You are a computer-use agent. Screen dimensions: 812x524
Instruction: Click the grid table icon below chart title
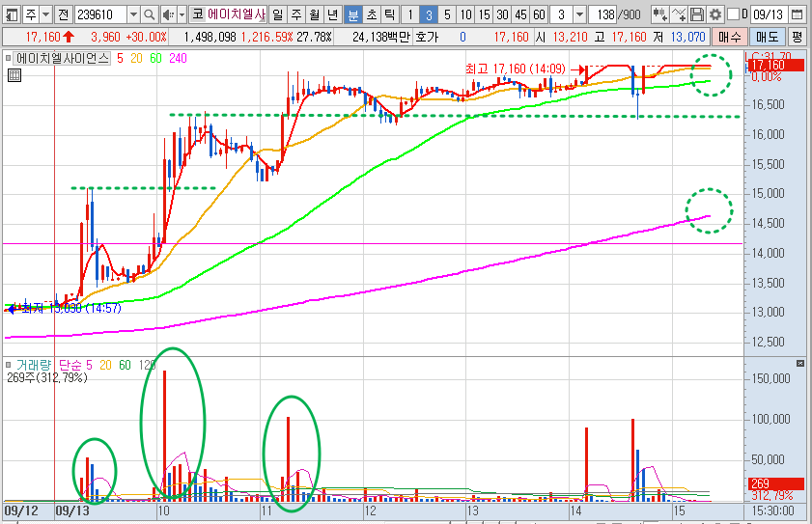[x=14, y=75]
